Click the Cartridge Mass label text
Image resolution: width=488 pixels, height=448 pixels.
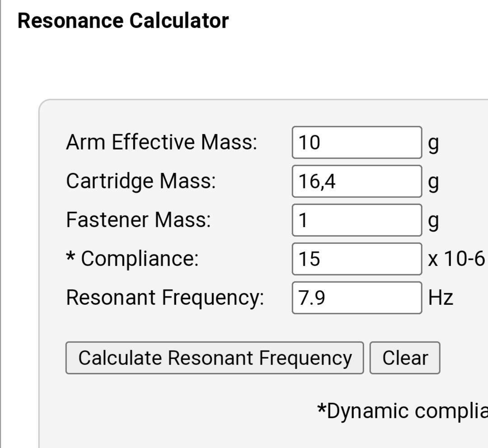point(141,181)
